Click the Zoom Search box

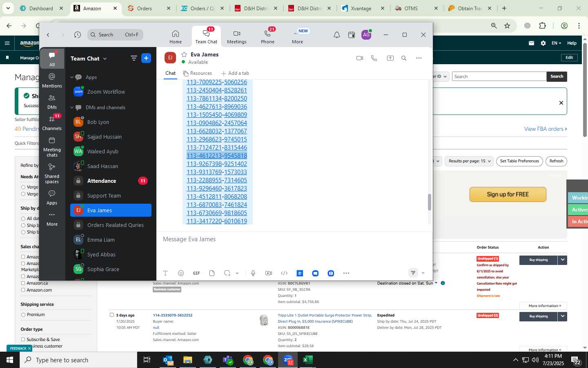[x=115, y=35]
